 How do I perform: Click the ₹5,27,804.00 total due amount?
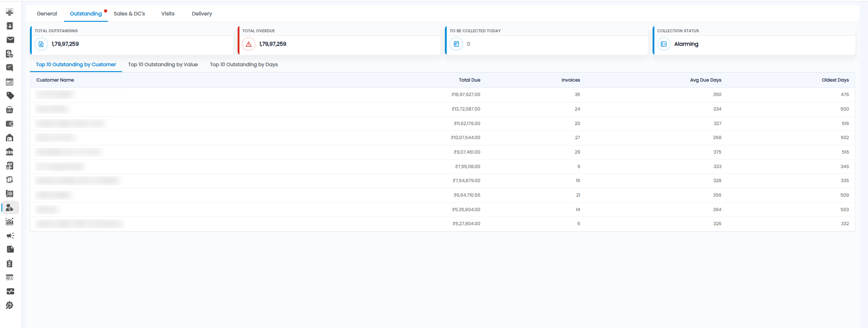pyautogui.click(x=466, y=224)
